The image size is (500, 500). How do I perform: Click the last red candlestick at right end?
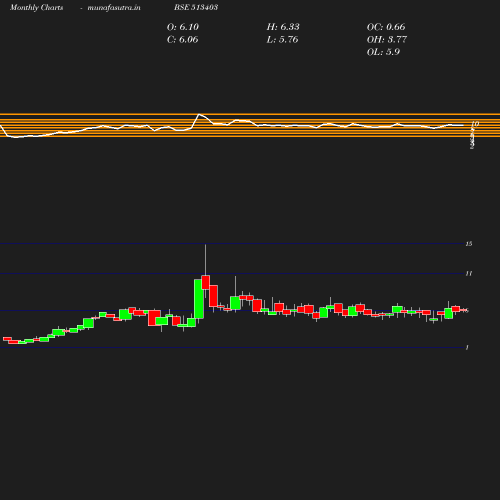click(464, 310)
